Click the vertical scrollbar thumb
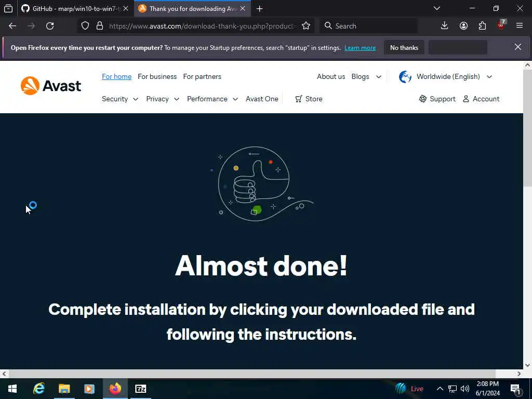The width and height of the screenshot is (532, 399). [528, 127]
